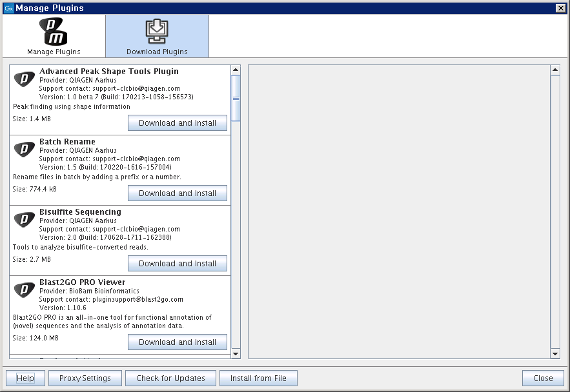Click 'Provider: BioBam Bioinformatics' text
The image size is (570, 392).
(90, 291)
